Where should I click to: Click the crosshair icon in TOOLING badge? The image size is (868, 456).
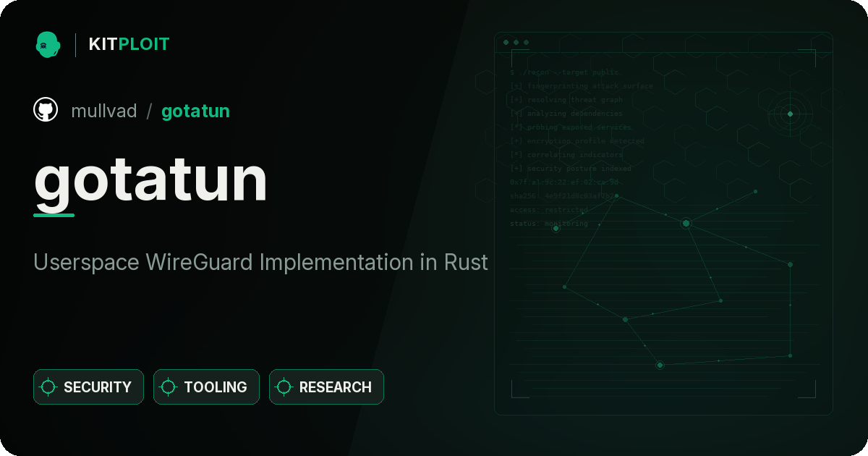click(169, 387)
